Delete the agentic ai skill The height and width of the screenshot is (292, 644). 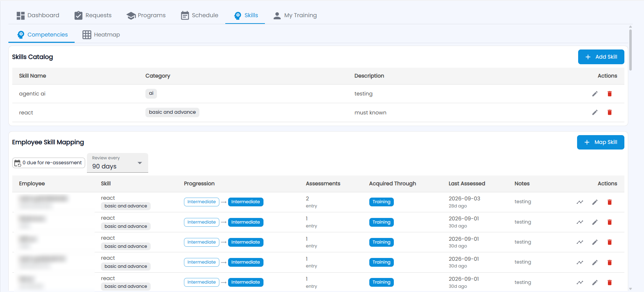[x=610, y=94]
